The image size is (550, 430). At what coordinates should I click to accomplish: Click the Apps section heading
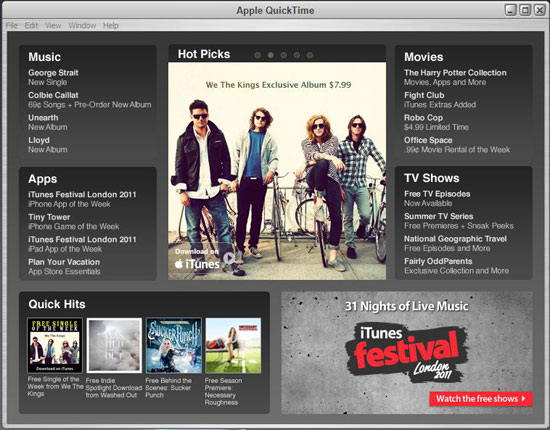(42, 179)
